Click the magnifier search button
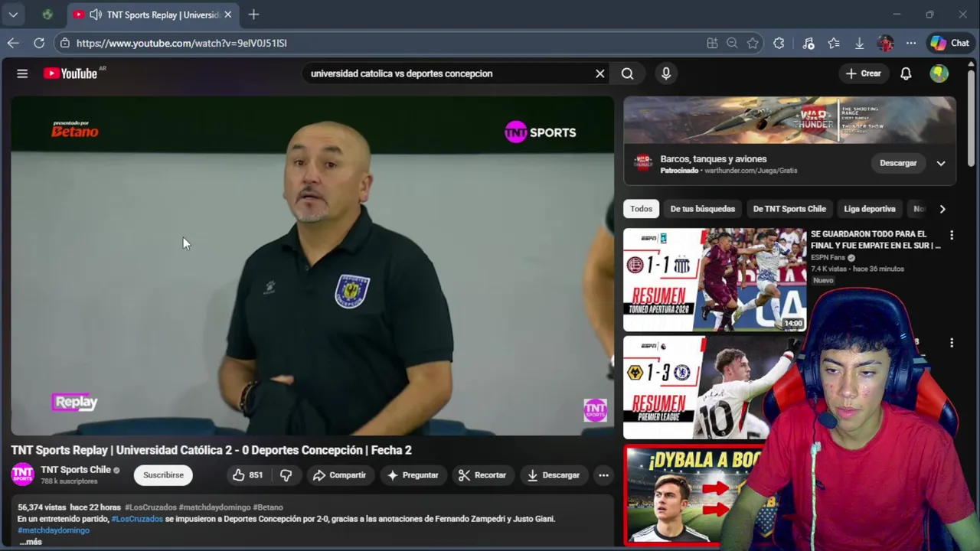Screen dimensions: 980x551 (x=628, y=73)
